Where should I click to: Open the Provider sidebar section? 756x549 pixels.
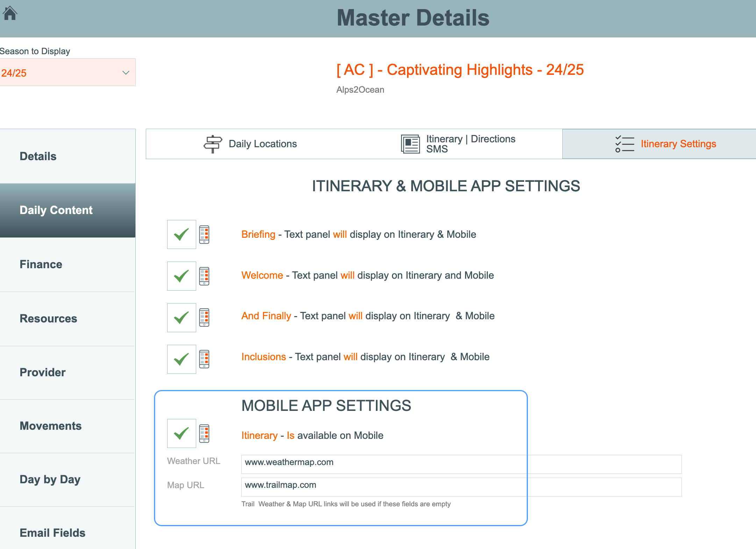pyautogui.click(x=67, y=372)
